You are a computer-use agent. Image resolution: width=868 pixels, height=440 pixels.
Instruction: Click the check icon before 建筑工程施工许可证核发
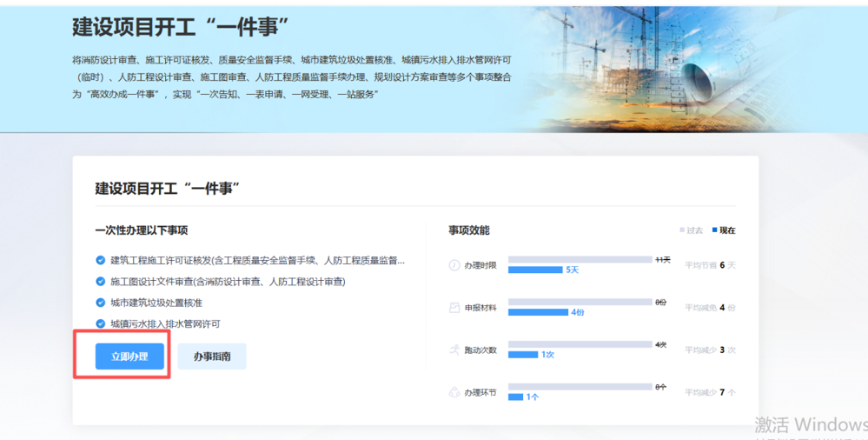(101, 260)
